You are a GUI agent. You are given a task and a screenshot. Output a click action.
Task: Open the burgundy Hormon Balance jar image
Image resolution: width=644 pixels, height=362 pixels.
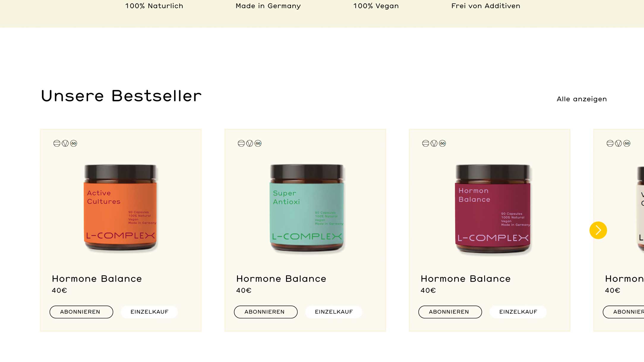(493, 209)
